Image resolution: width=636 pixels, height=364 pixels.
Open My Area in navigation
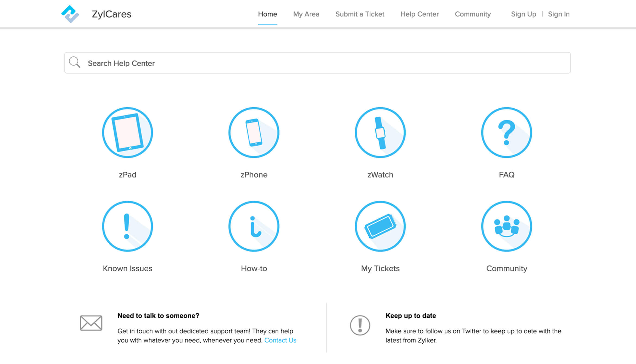coord(306,14)
